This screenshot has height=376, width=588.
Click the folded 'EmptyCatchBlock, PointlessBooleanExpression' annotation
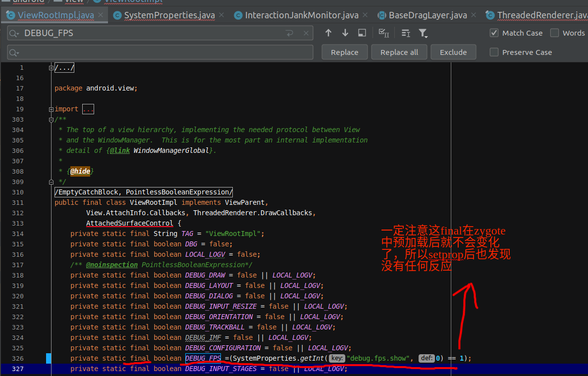144,192
